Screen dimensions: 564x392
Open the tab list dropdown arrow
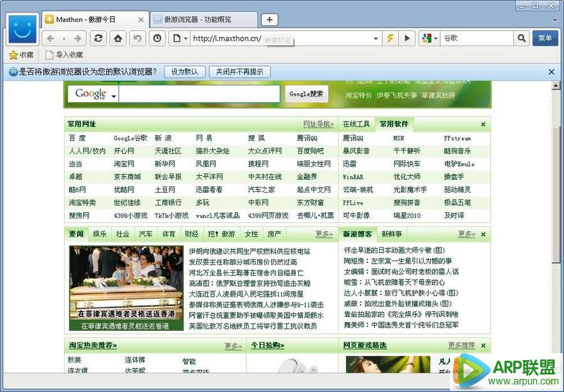pyautogui.click(x=556, y=20)
